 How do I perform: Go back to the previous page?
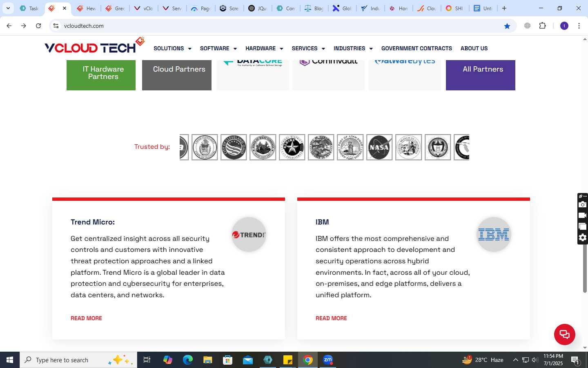coord(9,26)
